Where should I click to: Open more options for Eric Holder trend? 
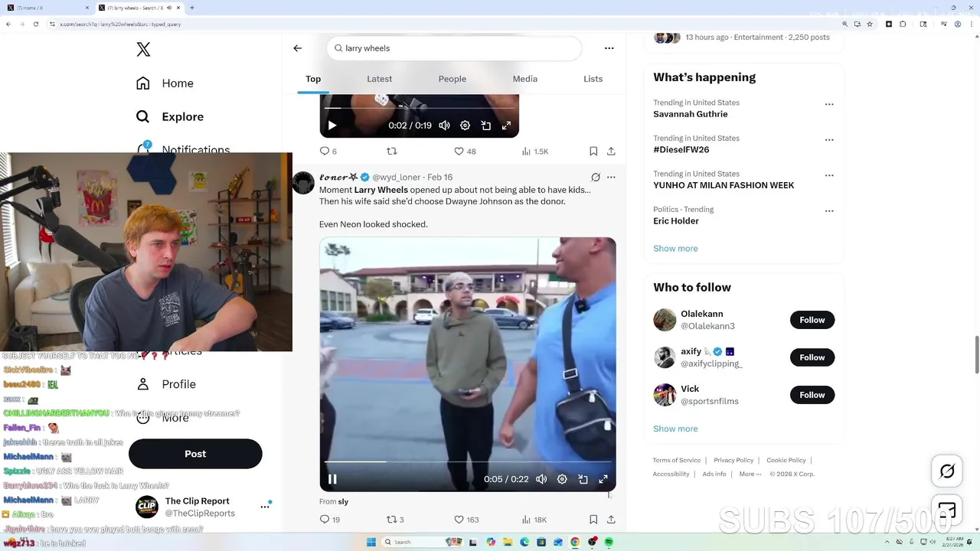(x=829, y=211)
